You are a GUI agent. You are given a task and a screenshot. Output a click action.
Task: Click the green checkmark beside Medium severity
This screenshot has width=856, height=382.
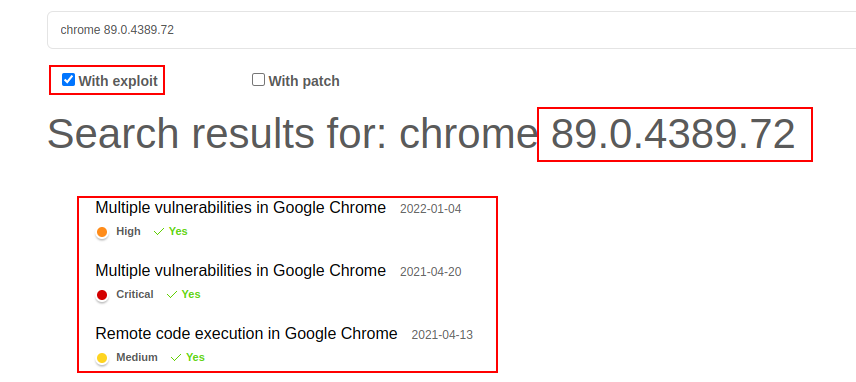pos(176,358)
